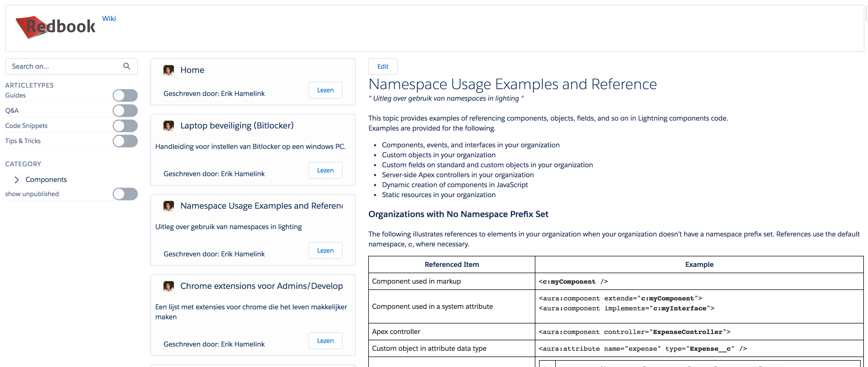Click the Edit button
The width and height of the screenshot is (868, 367).
coord(383,66)
